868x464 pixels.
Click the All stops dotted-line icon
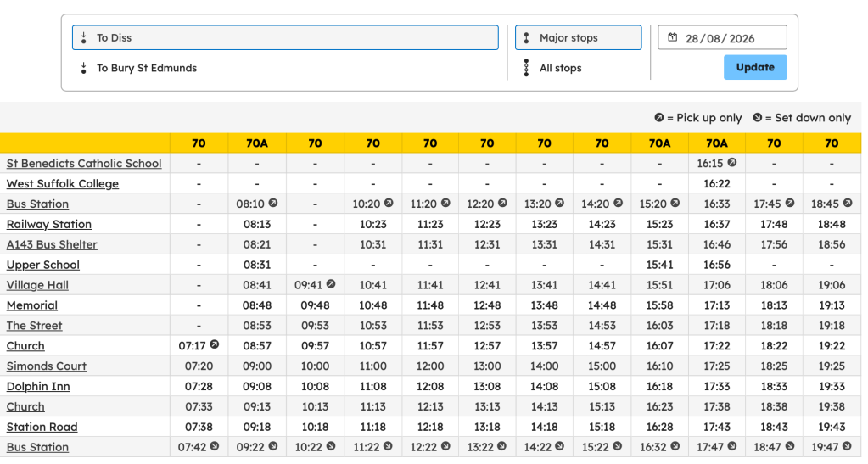tap(526, 68)
